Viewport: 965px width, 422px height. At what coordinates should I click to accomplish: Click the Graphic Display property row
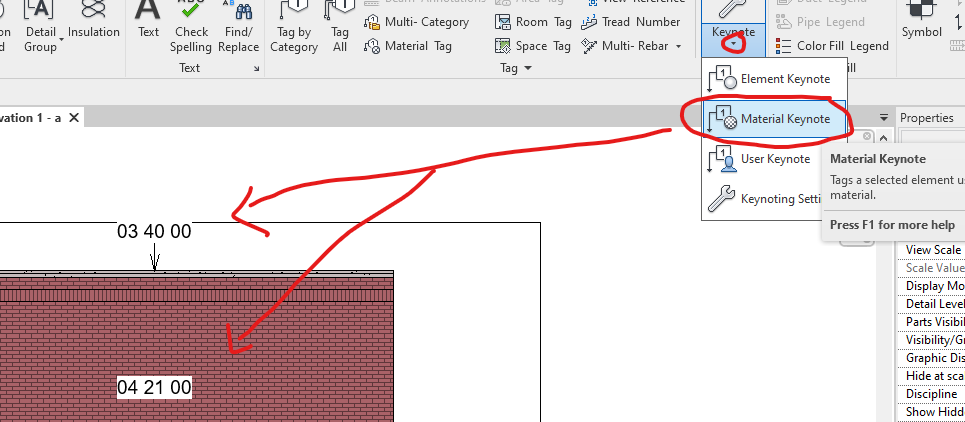coord(931,358)
